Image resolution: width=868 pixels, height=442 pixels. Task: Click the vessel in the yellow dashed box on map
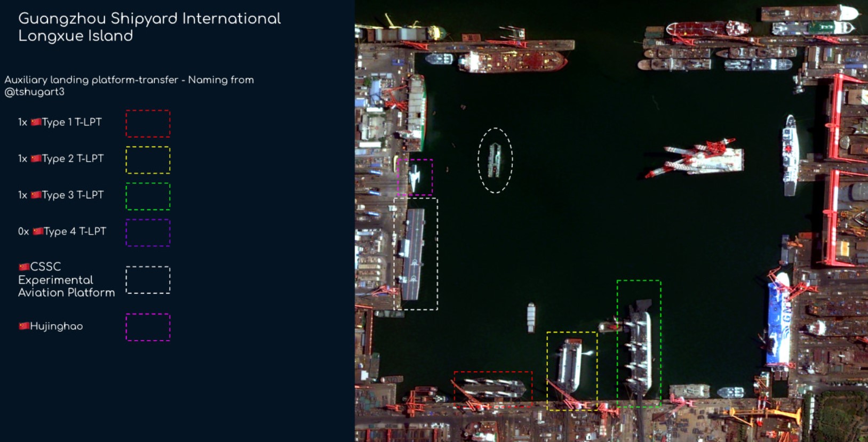[569, 365]
